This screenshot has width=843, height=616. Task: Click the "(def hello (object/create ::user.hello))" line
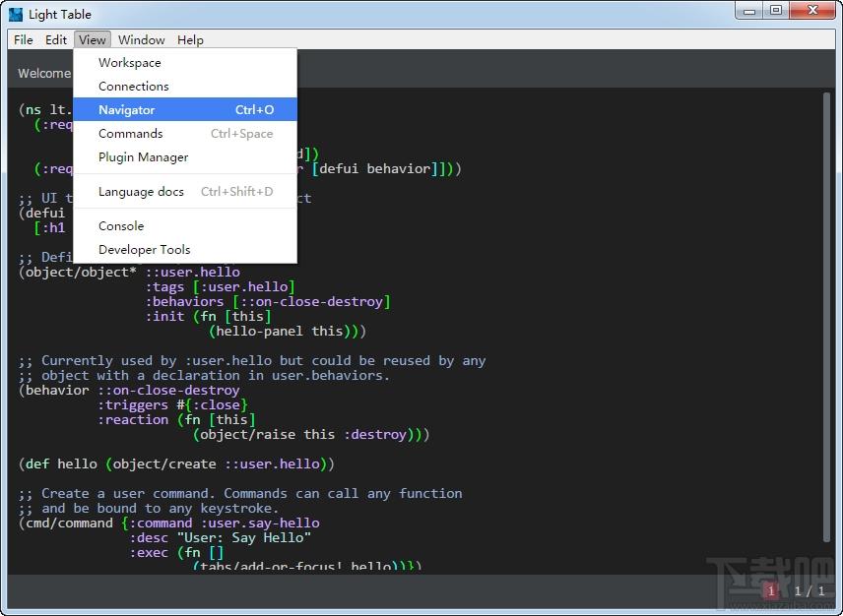[x=176, y=464]
